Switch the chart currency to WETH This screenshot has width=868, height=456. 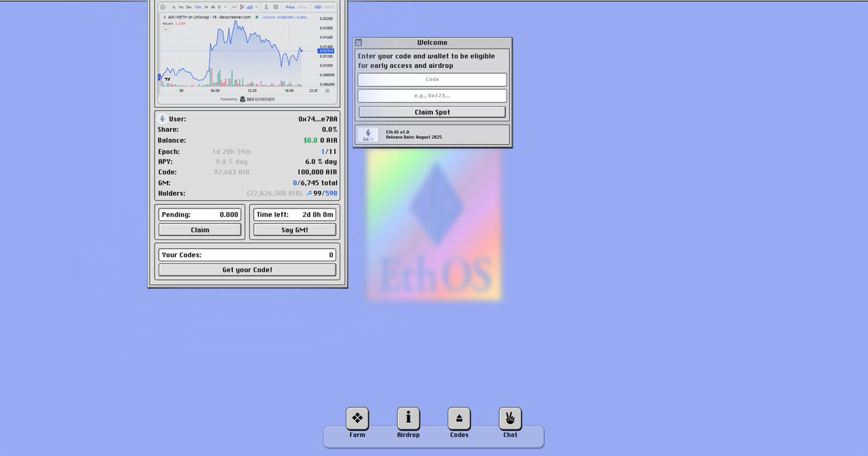coord(329,7)
